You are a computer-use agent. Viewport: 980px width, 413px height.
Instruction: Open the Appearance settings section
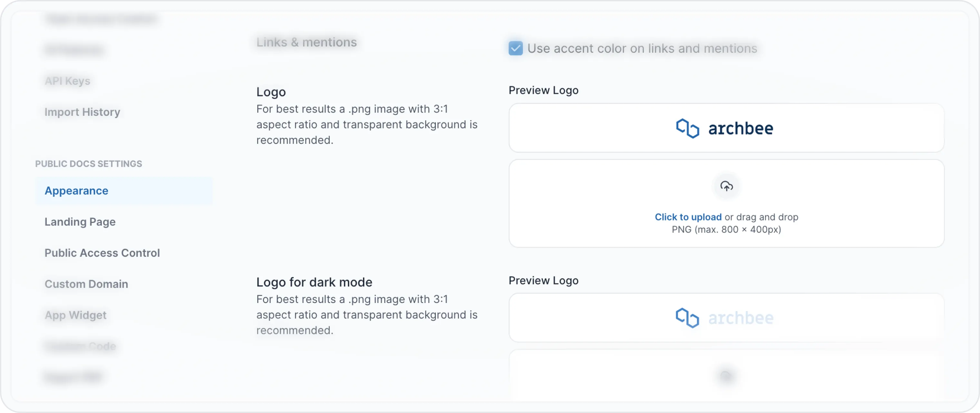pos(124,191)
